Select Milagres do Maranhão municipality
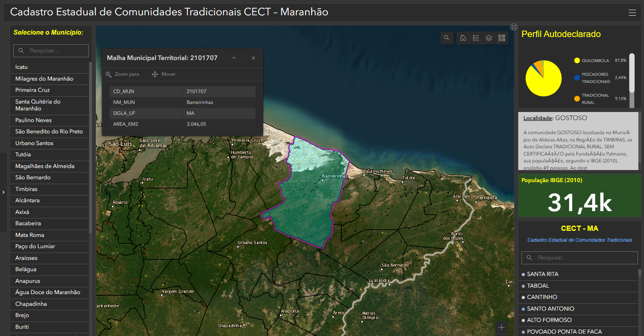644x336 pixels. tap(49, 79)
